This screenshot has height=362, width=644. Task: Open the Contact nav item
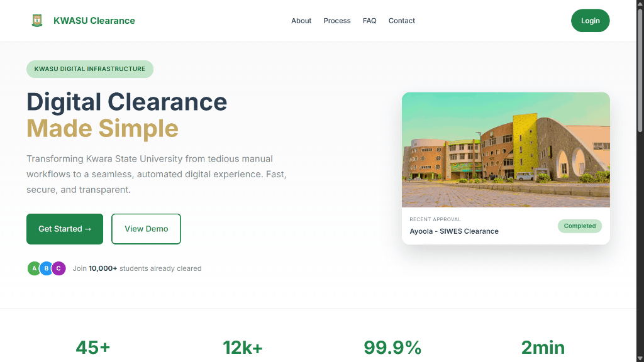(x=402, y=21)
